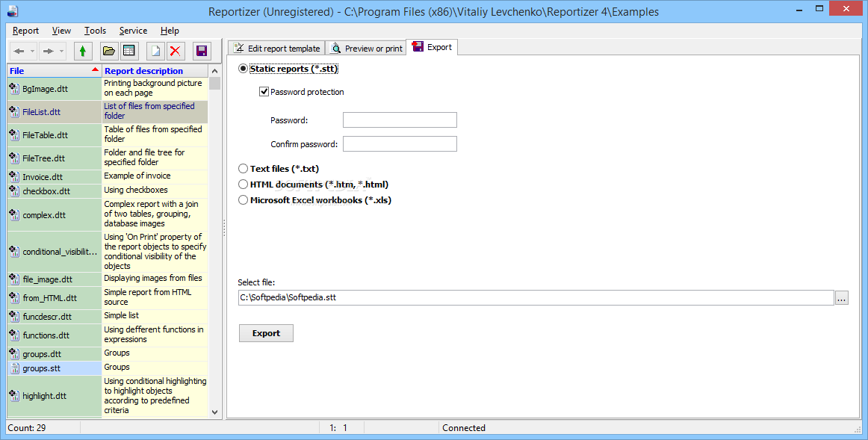
Task: Click the functions.dtt file icon
Action: (14, 335)
